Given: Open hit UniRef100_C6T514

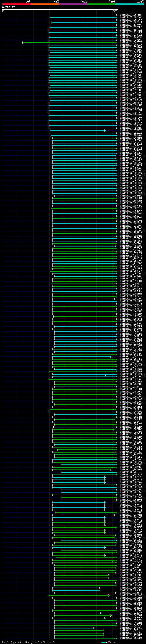Looking at the screenshot, I should pyautogui.click(x=131, y=22).
